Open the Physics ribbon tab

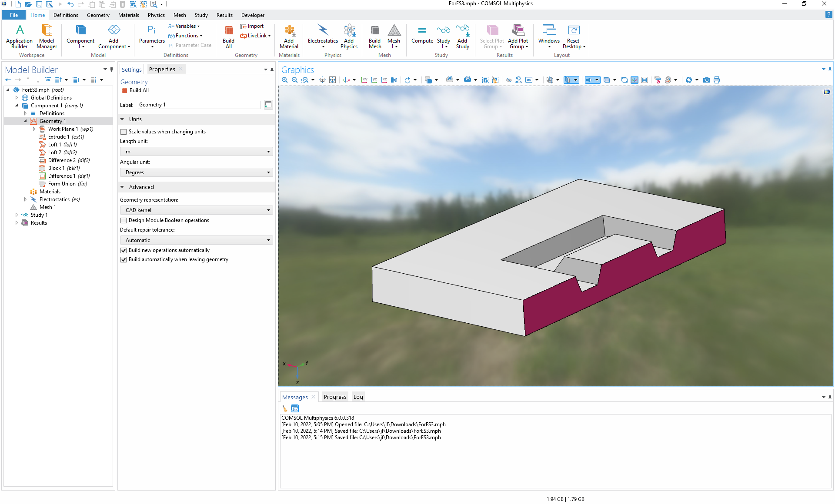(156, 15)
